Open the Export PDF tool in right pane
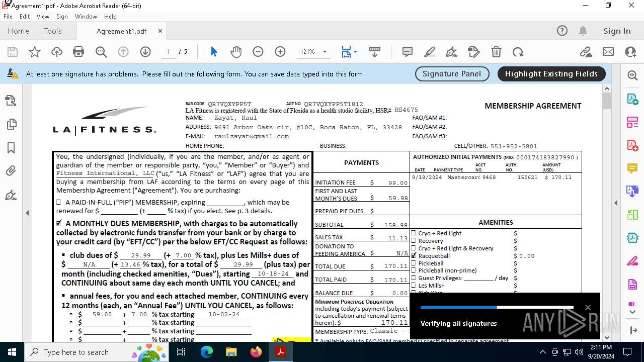The image size is (644, 362). click(x=632, y=99)
